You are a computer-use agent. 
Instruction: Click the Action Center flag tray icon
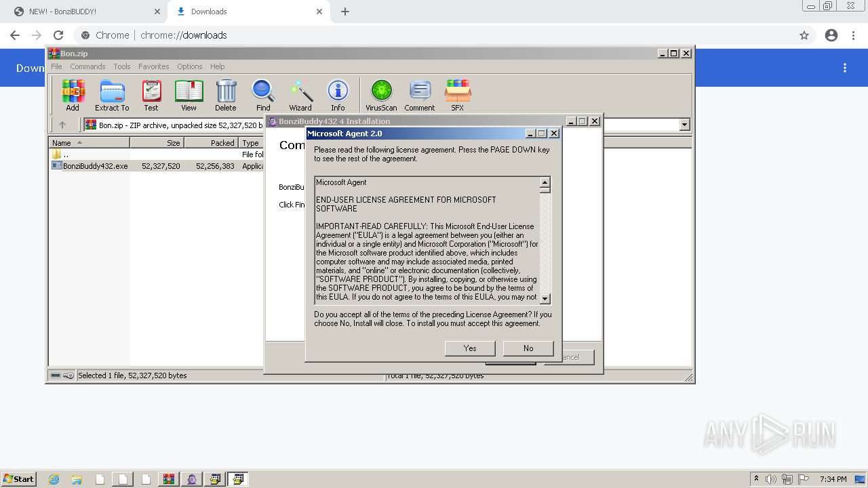coord(804,479)
